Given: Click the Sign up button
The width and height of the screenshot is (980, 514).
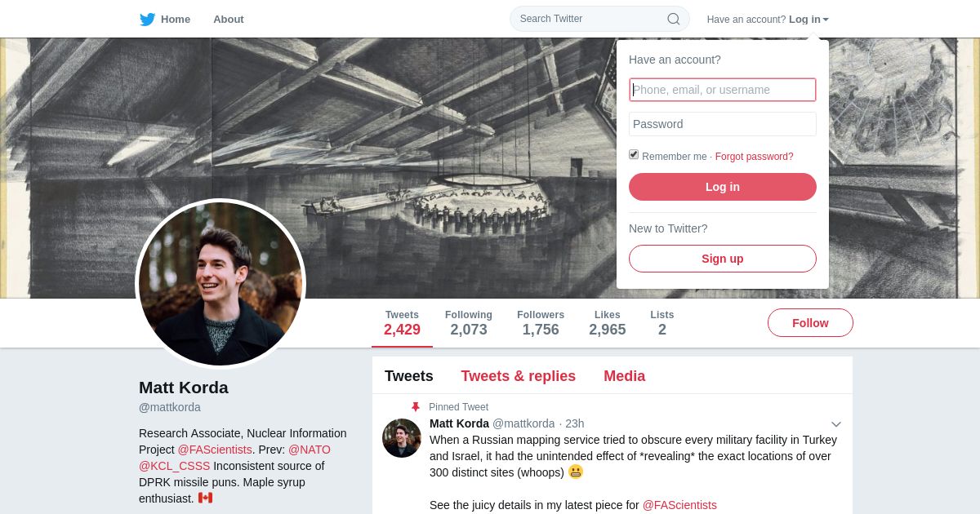Looking at the screenshot, I should pos(723,259).
